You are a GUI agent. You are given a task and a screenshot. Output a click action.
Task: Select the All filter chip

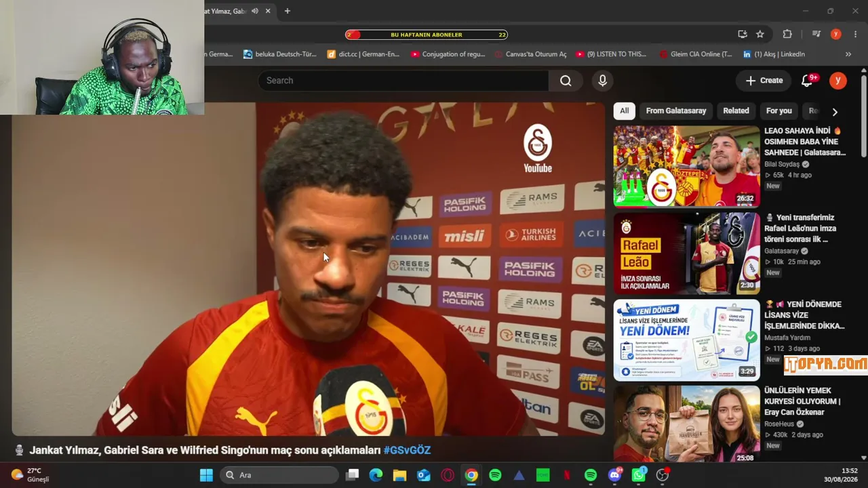click(624, 110)
